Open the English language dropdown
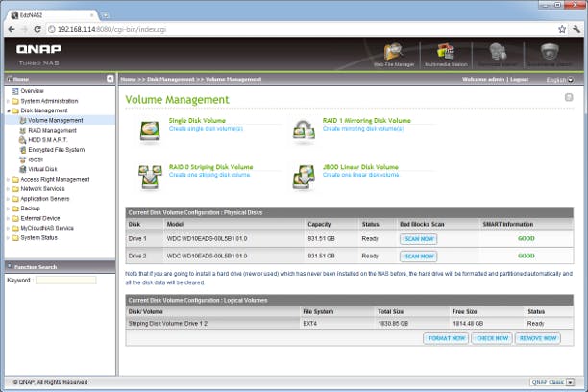Screen dimensions: 588x392 point(560,79)
